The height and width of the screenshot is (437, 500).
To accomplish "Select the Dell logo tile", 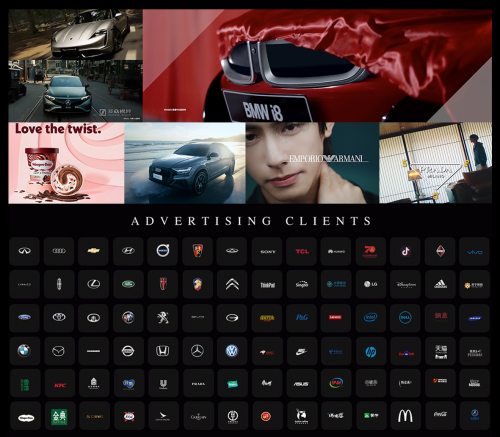I will (x=405, y=317).
